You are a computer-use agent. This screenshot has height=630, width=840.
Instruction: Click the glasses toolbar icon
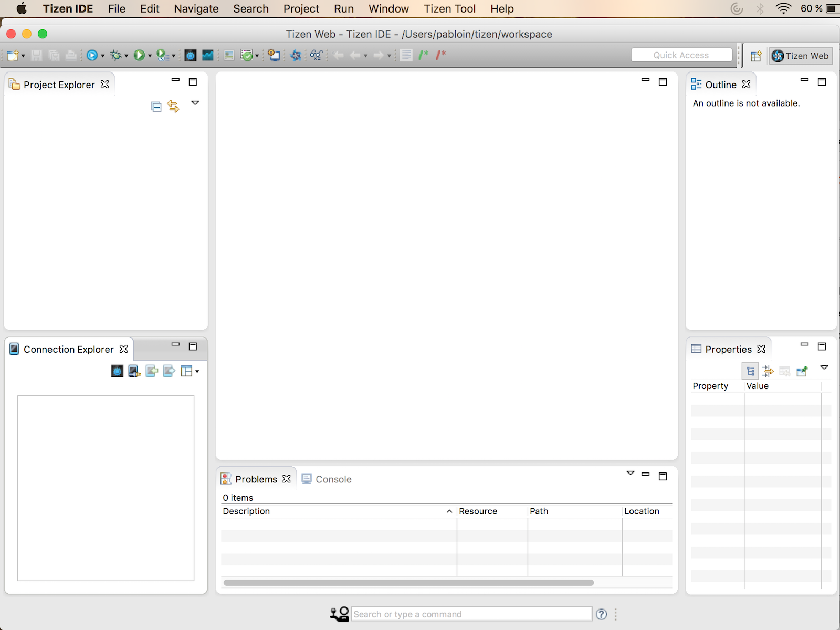[316, 55]
